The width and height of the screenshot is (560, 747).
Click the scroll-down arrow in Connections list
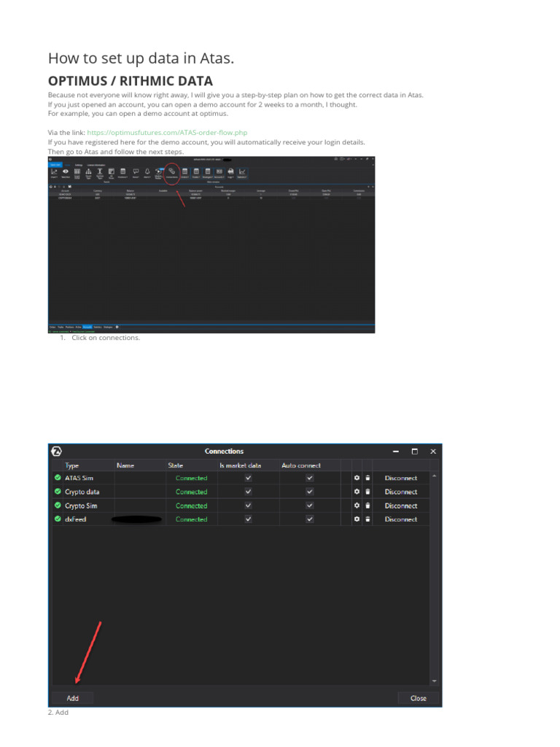435,681
